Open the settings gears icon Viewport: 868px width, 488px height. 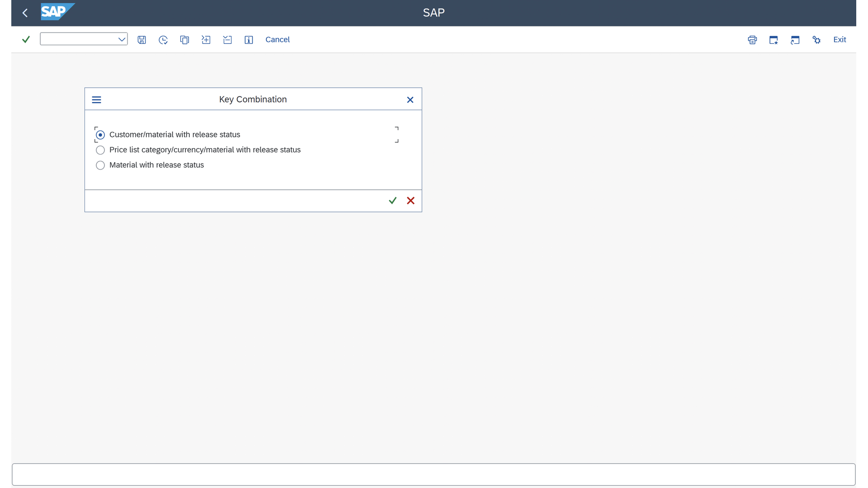point(816,40)
